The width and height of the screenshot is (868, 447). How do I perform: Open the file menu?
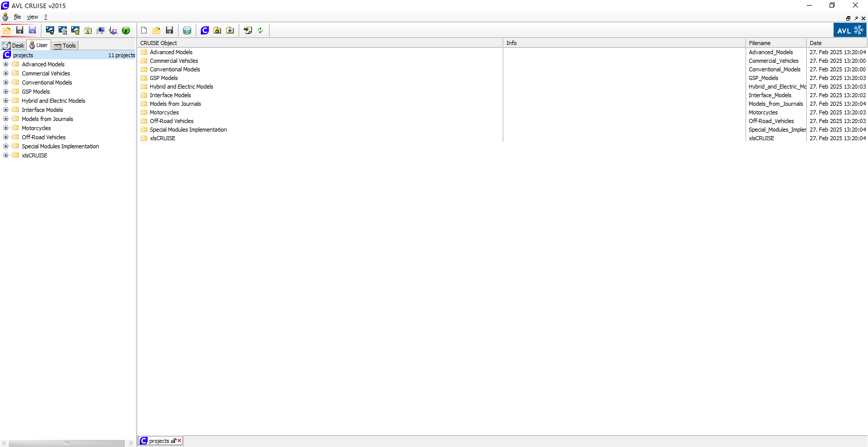point(17,17)
